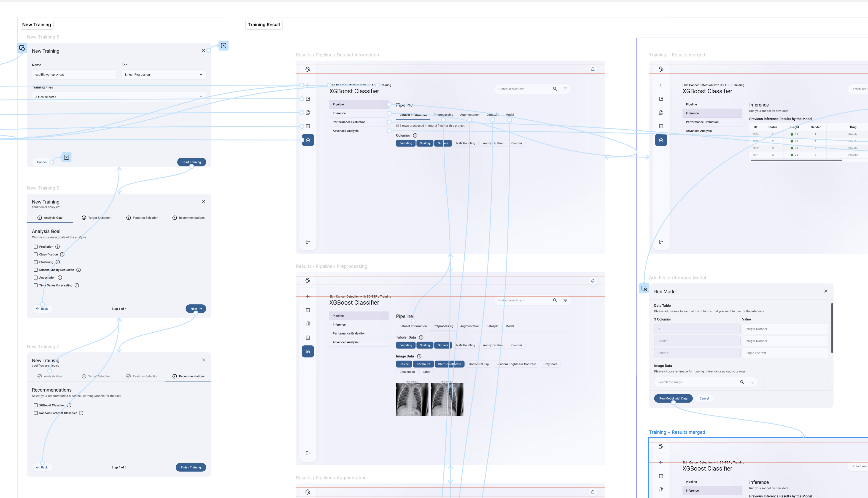The image size is (868, 498).
Task: Click search magnifier in Dataset Information frame
Action: pyautogui.click(x=555, y=89)
